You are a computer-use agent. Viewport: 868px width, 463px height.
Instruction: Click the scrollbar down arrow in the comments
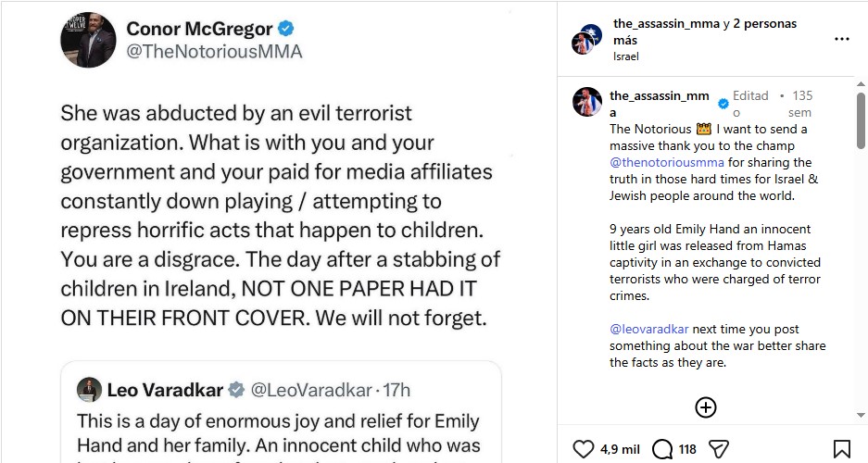(x=861, y=415)
